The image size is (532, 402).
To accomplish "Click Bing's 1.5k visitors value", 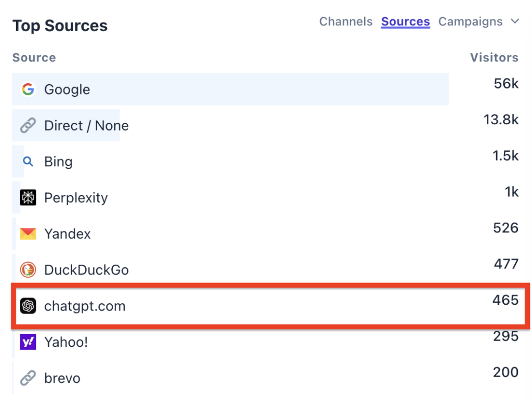I will pyautogui.click(x=506, y=155).
